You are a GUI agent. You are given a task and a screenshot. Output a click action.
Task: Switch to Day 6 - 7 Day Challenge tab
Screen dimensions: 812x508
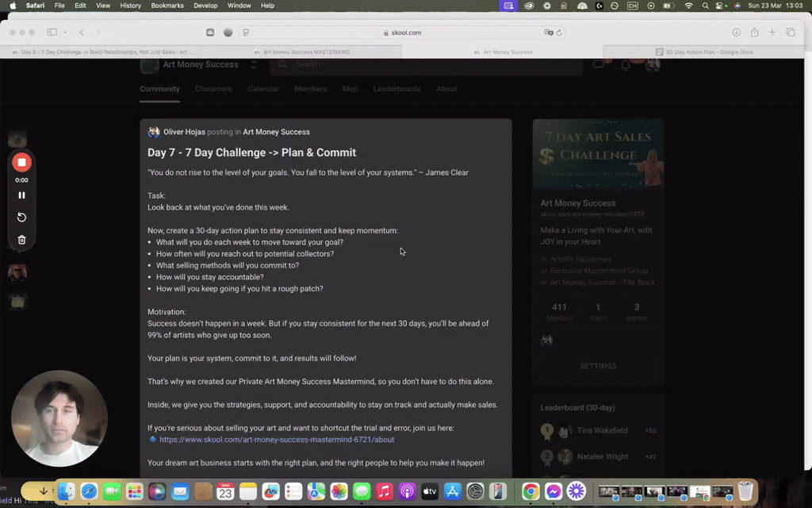pyautogui.click(x=101, y=52)
